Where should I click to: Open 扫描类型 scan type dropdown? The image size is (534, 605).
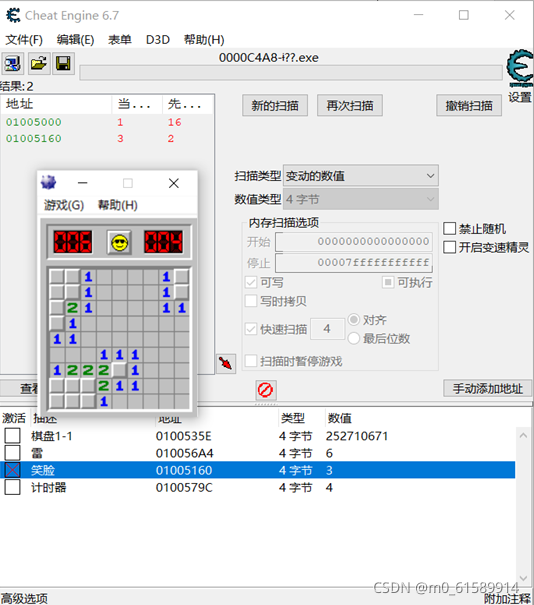pos(361,176)
